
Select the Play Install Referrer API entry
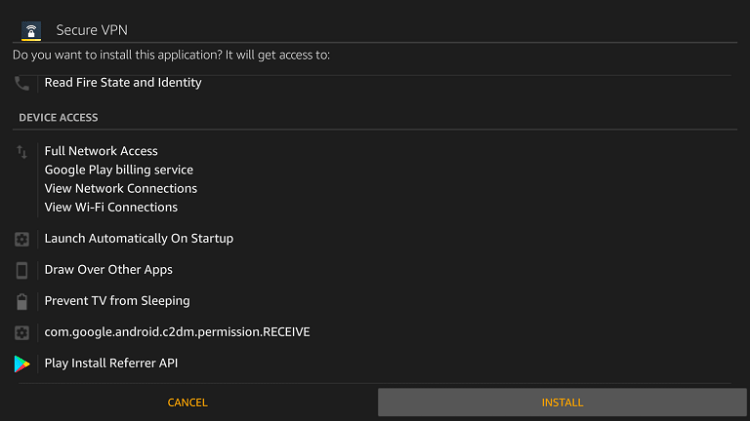111,363
